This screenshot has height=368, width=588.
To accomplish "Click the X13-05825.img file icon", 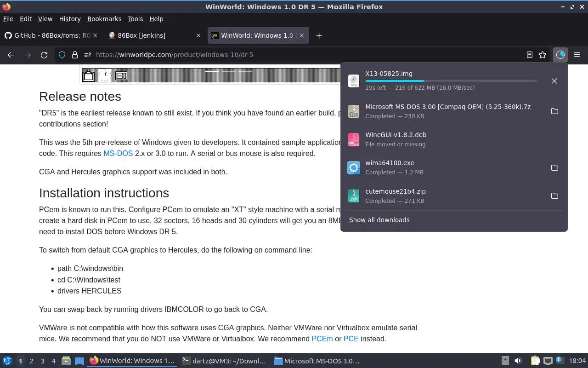I will pos(354,81).
